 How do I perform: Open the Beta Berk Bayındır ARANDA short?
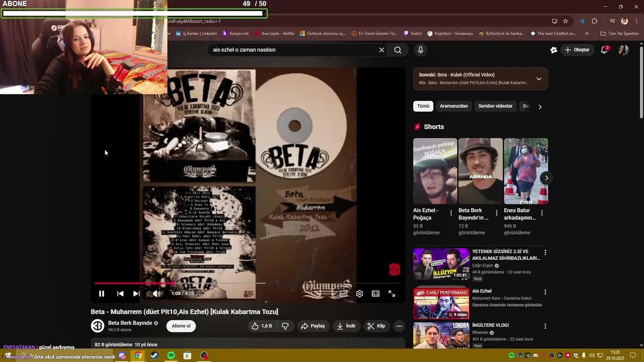click(480, 171)
